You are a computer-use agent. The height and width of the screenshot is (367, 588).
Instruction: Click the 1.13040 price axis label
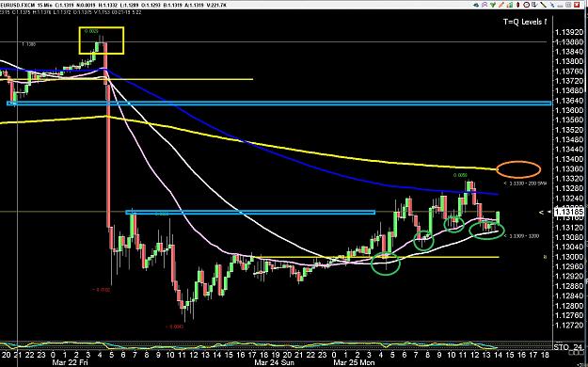[x=568, y=247]
